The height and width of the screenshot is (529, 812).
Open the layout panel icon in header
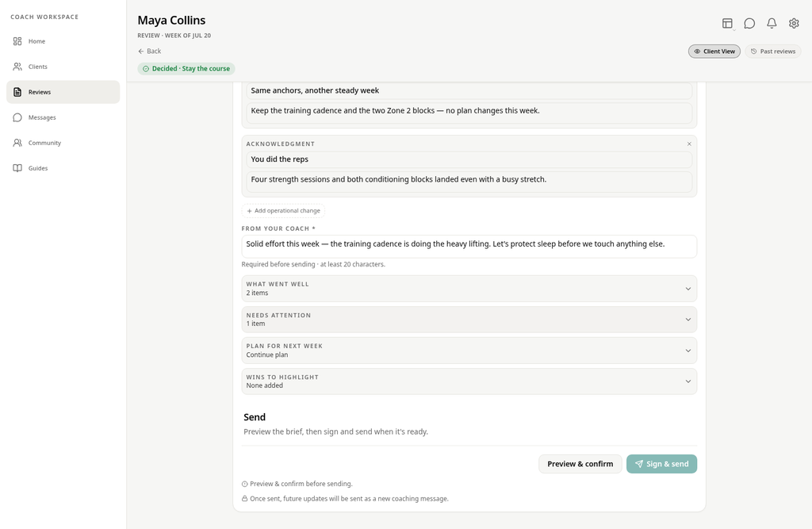[x=728, y=23]
